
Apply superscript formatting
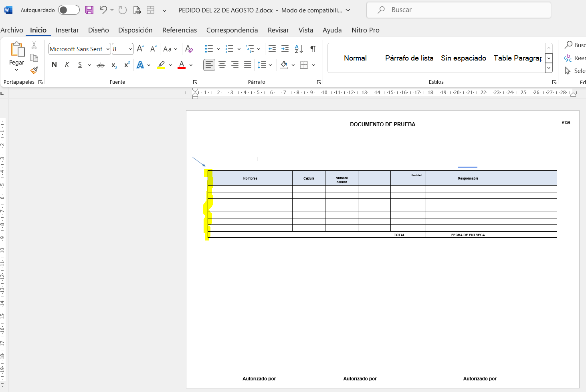click(127, 65)
